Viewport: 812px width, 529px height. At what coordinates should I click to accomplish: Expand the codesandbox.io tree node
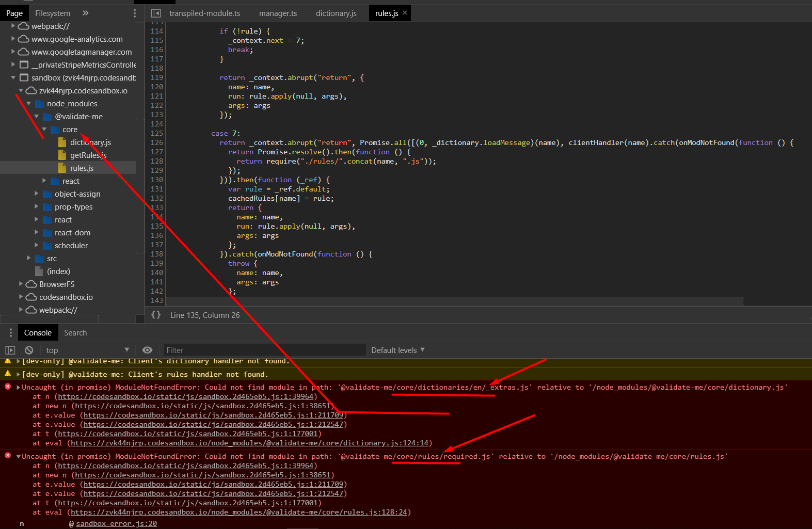(x=21, y=297)
